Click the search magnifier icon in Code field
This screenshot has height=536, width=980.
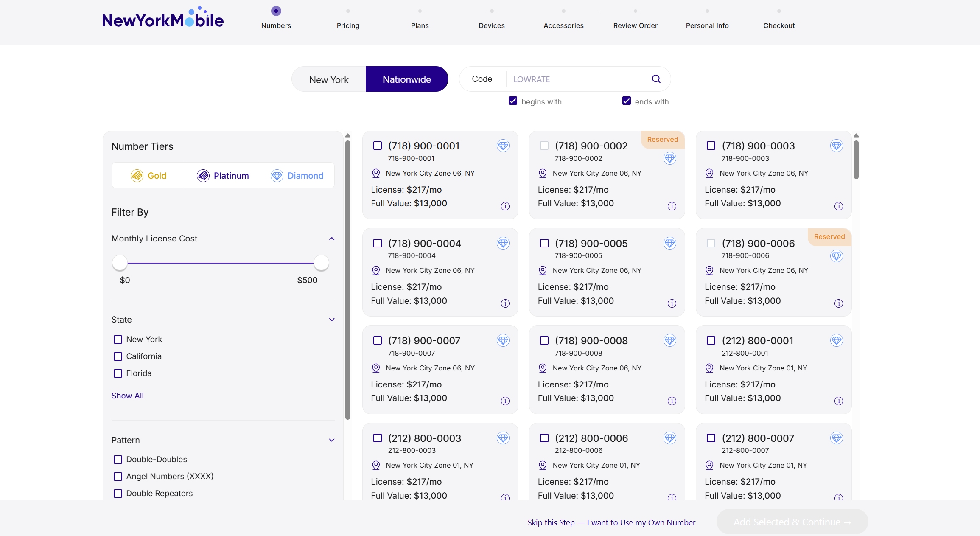(656, 79)
